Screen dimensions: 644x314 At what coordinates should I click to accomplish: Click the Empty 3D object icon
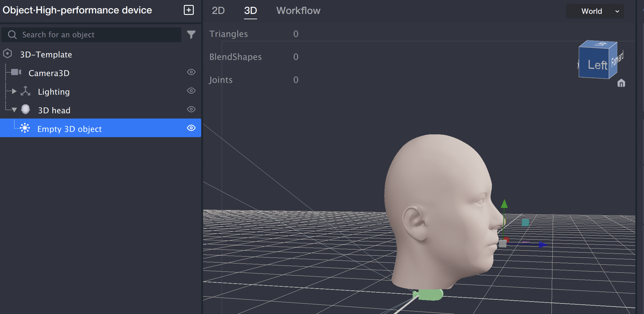tap(25, 128)
